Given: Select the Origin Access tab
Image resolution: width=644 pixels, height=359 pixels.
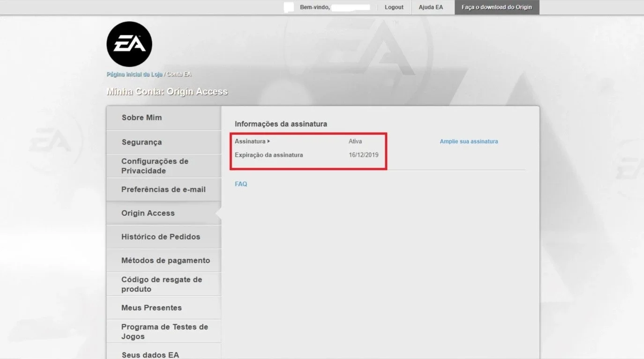Looking at the screenshot, I should click(164, 213).
